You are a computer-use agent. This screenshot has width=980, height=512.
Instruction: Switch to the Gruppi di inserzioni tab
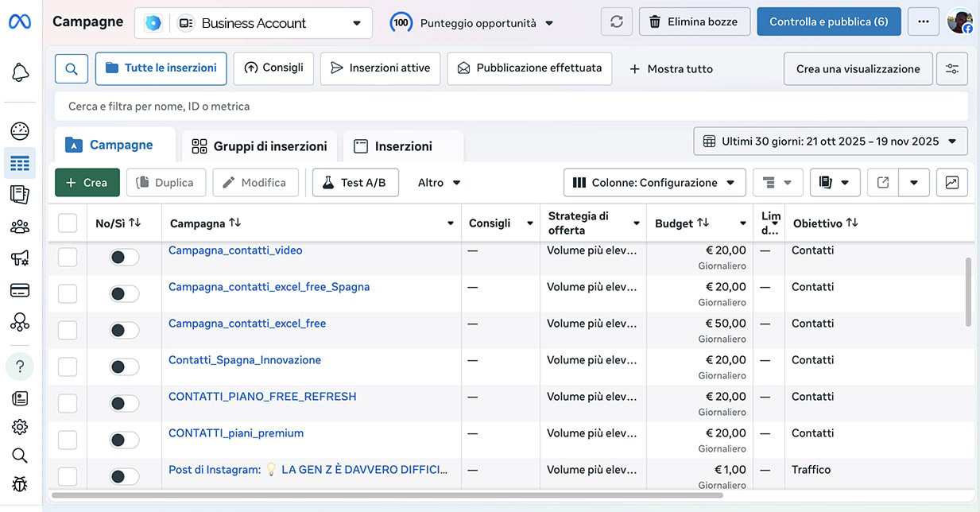pos(259,146)
